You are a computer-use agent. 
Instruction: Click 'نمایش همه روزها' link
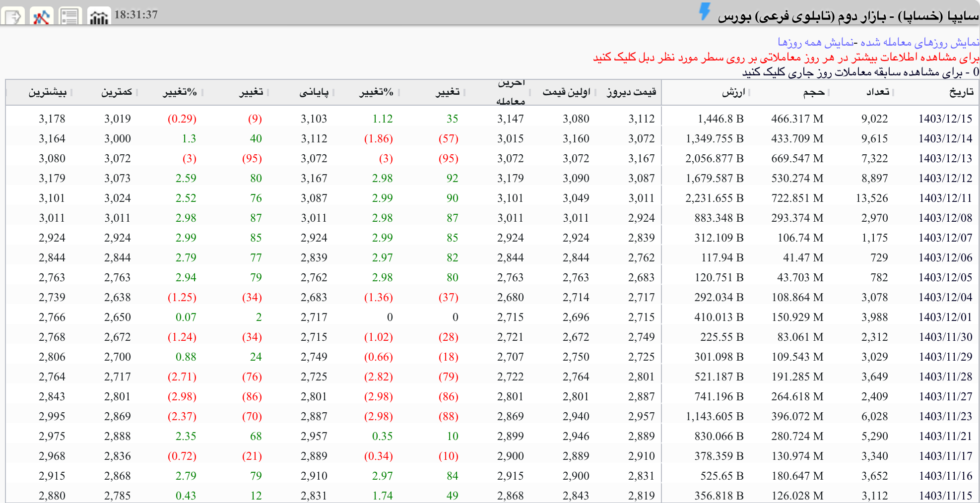tap(815, 42)
